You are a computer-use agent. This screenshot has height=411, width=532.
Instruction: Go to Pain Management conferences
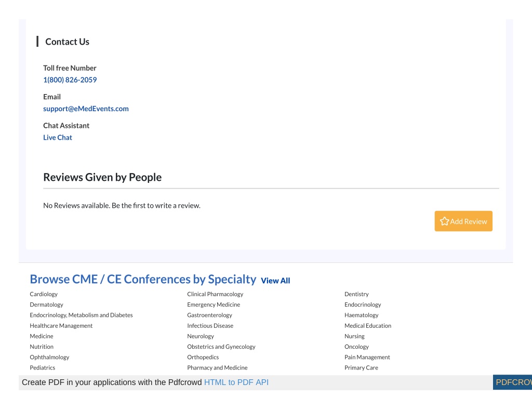tap(367, 357)
